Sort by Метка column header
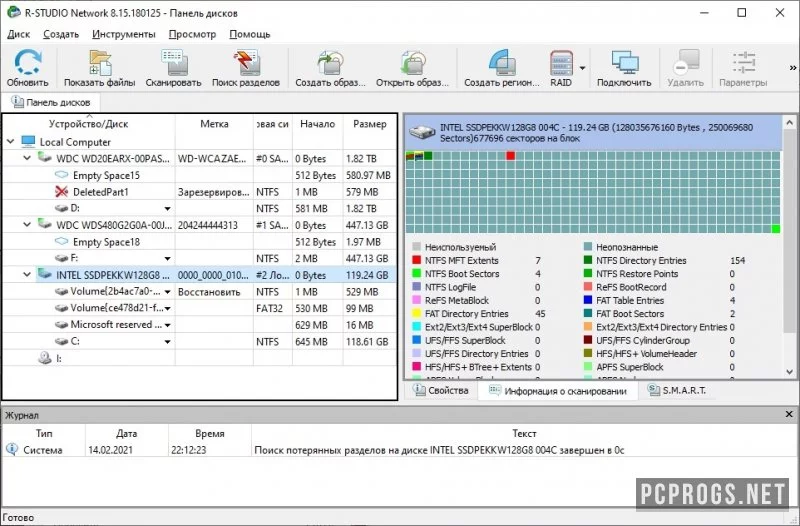Viewport: 800px width, 526px height. pos(214,123)
